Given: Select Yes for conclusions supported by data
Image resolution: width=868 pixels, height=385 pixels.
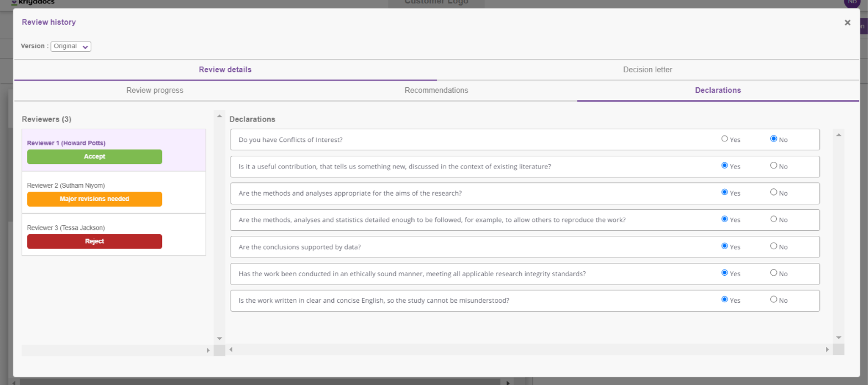Looking at the screenshot, I should (724, 246).
